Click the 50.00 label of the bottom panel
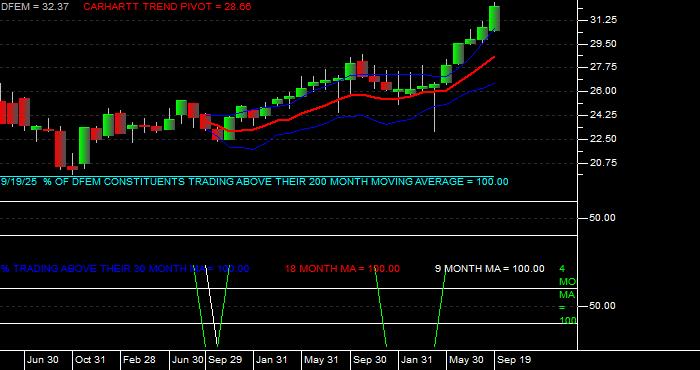The width and height of the screenshot is (700, 370). [x=603, y=306]
